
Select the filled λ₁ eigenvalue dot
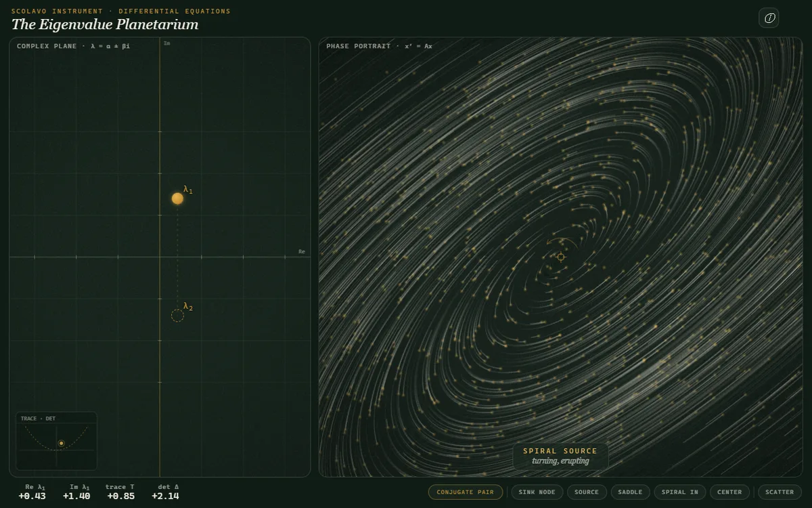[177, 198]
